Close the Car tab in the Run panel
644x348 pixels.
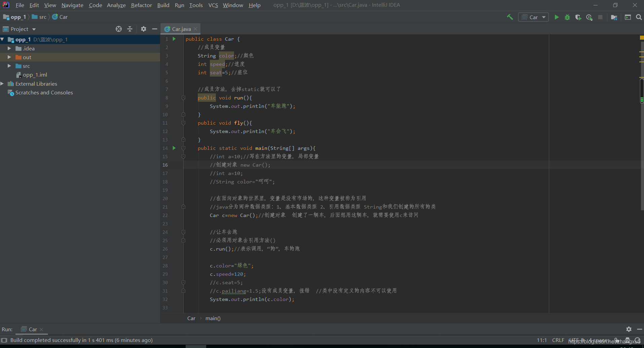click(x=41, y=330)
